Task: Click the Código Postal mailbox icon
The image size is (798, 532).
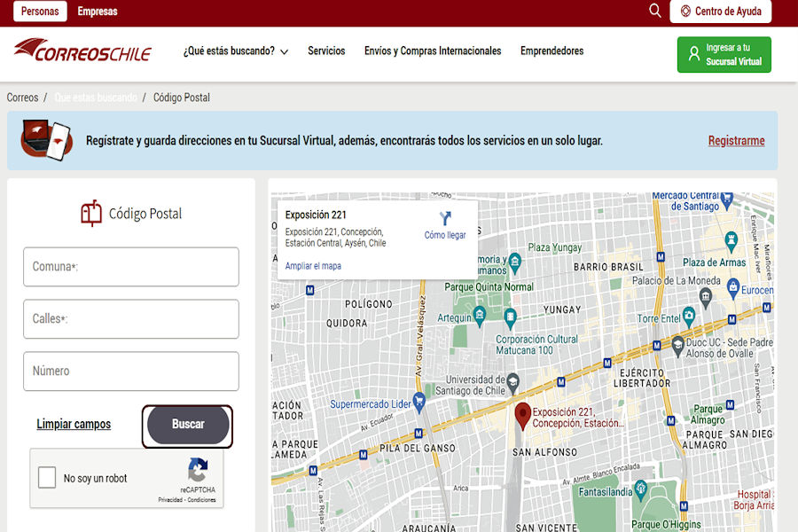Action: (x=92, y=211)
